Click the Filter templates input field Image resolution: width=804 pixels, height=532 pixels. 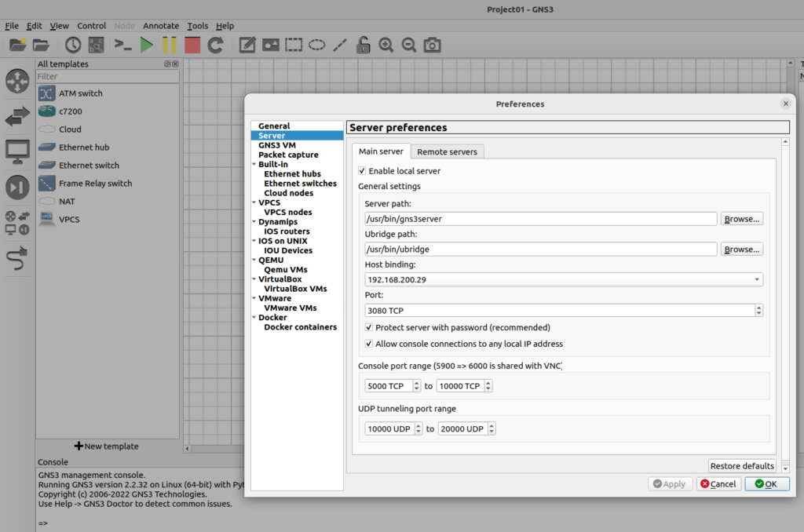tap(108, 77)
